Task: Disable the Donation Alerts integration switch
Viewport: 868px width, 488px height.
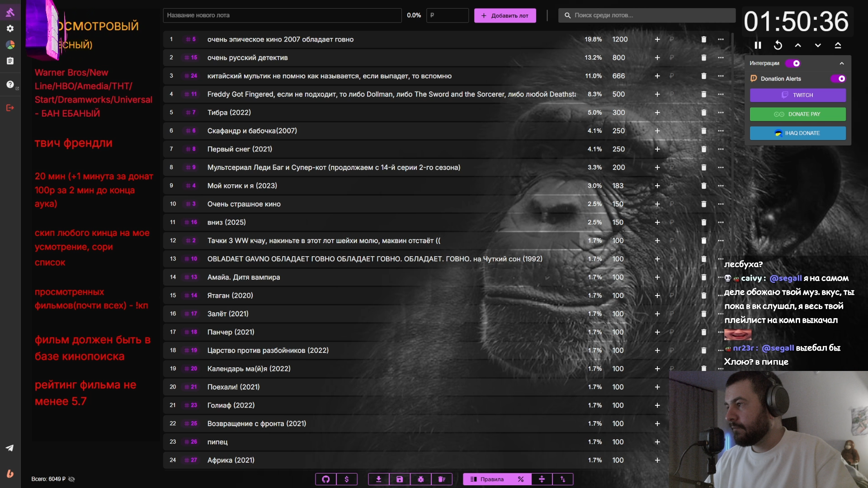Action: [838, 79]
